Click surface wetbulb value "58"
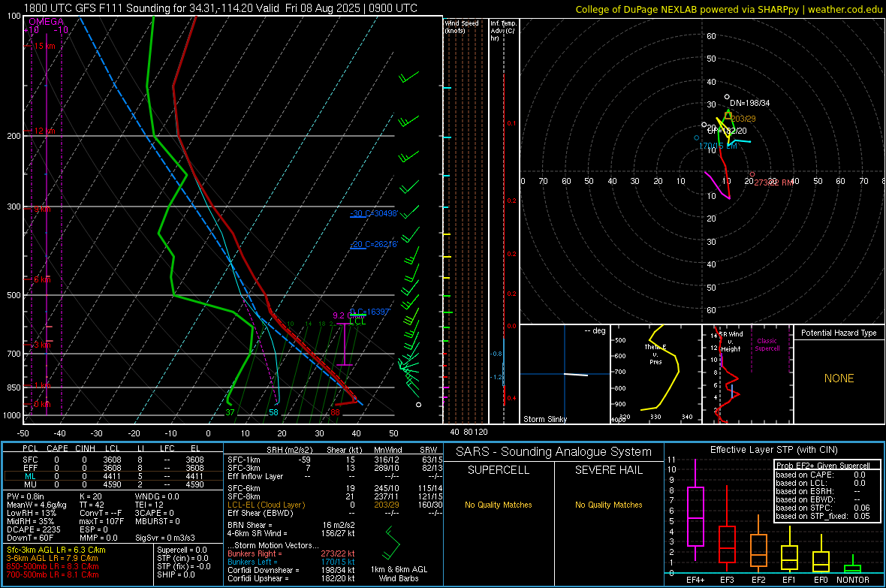The width and height of the screenshot is (886, 588). point(273,412)
